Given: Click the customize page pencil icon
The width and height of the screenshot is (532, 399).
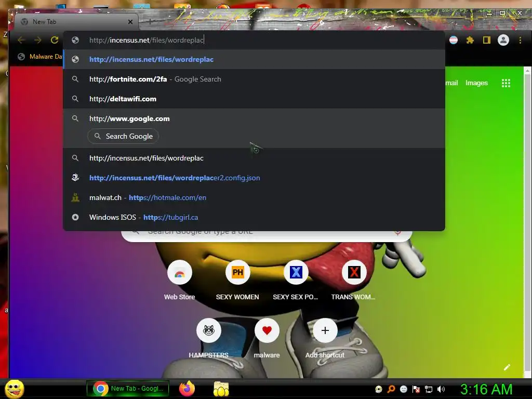Looking at the screenshot, I should pos(507,367).
